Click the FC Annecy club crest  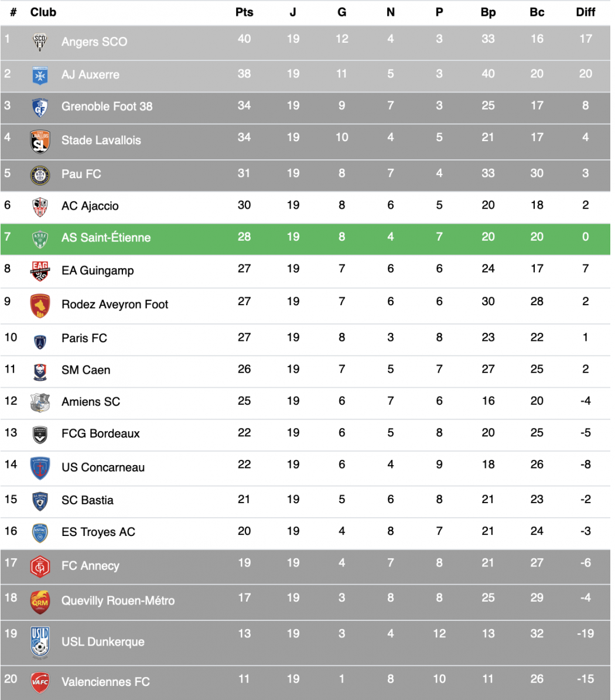[40, 566]
